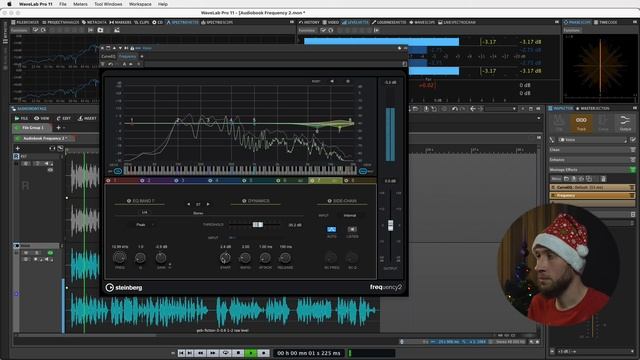Image resolution: width=640 pixels, height=360 pixels.
Task: Expand the Clean section in Inspector
Action: point(592,150)
